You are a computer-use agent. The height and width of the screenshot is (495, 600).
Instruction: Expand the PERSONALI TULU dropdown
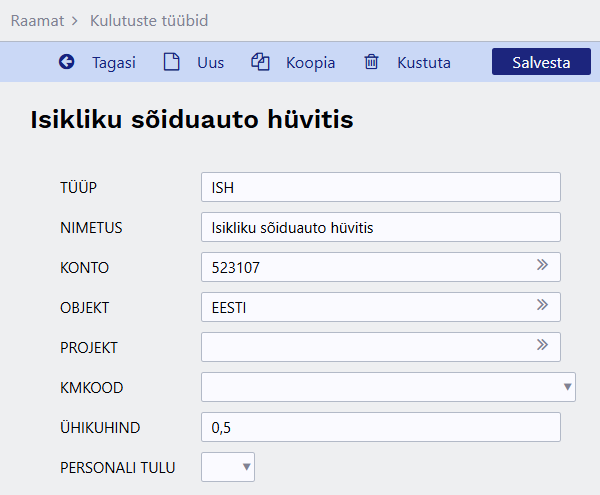[247, 467]
